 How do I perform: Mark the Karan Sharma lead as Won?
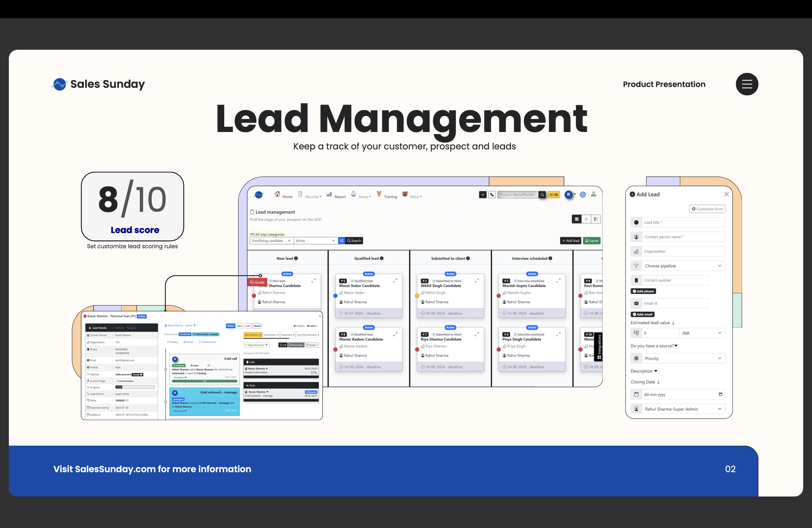point(240,326)
